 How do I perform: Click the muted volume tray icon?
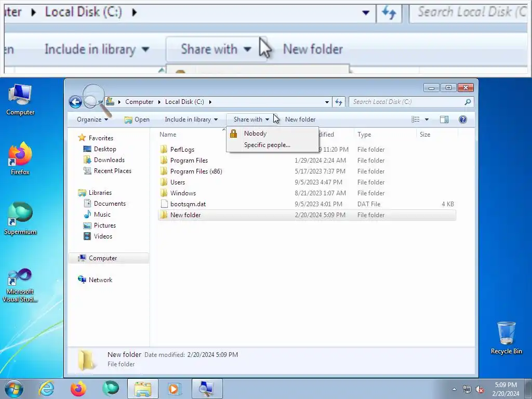click(x=480, y=389)
